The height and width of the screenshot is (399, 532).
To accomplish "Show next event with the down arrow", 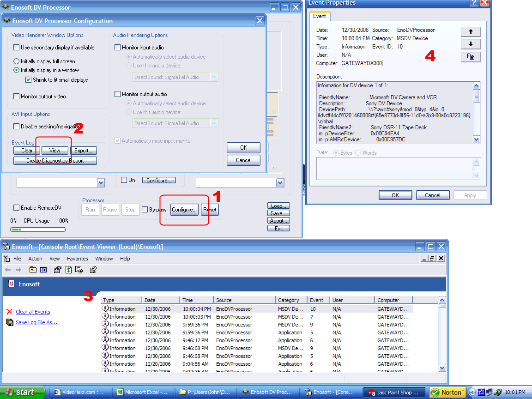I will click(471, 44).
